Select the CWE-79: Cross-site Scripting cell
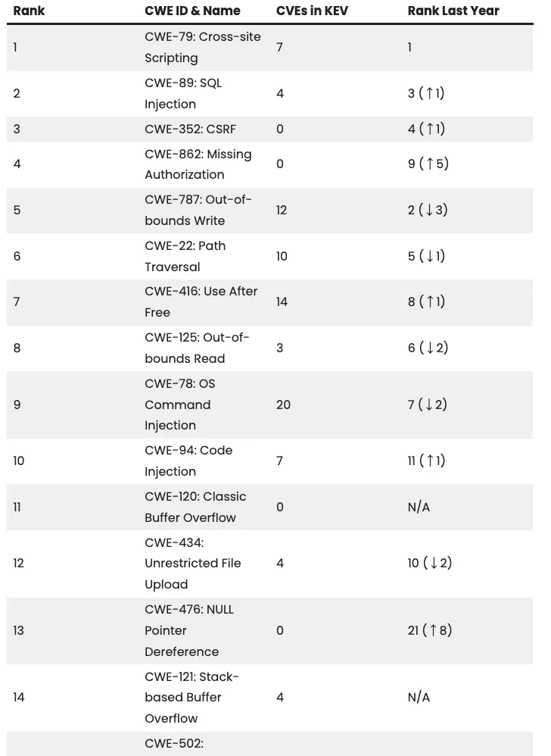Viewport: 551px width, 756px height. click(202, 47)
